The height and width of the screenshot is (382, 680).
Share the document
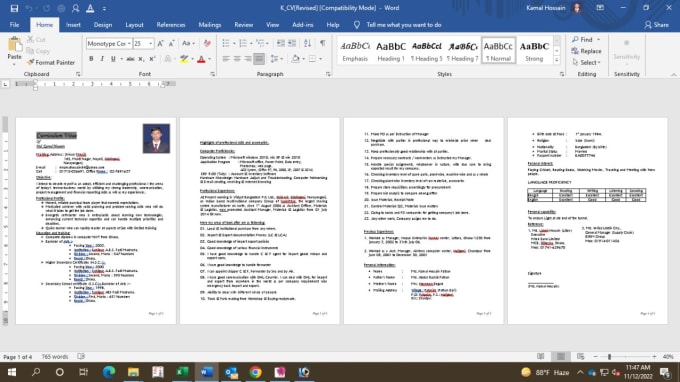pos(656,25)
